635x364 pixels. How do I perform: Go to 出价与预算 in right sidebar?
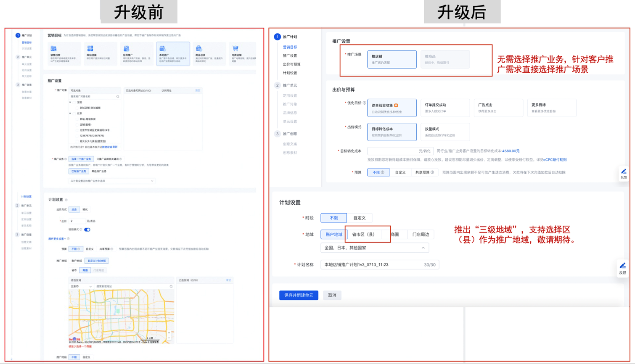click(x=291, y=64)
